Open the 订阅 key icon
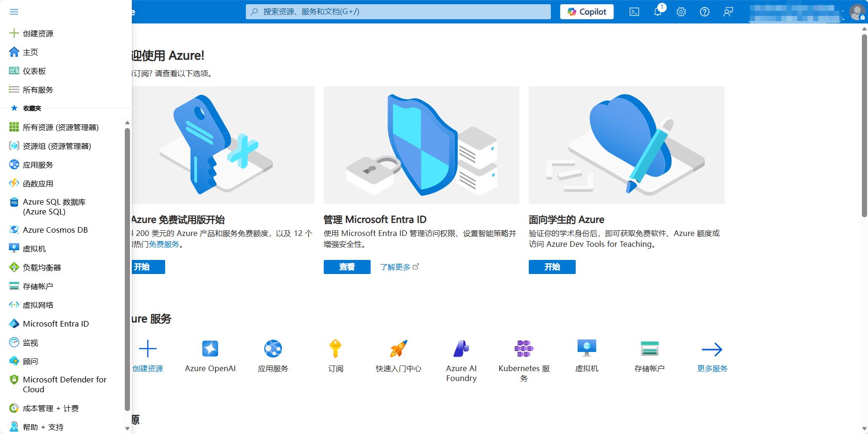Screen dimensions: 868x434 point(335,349)
